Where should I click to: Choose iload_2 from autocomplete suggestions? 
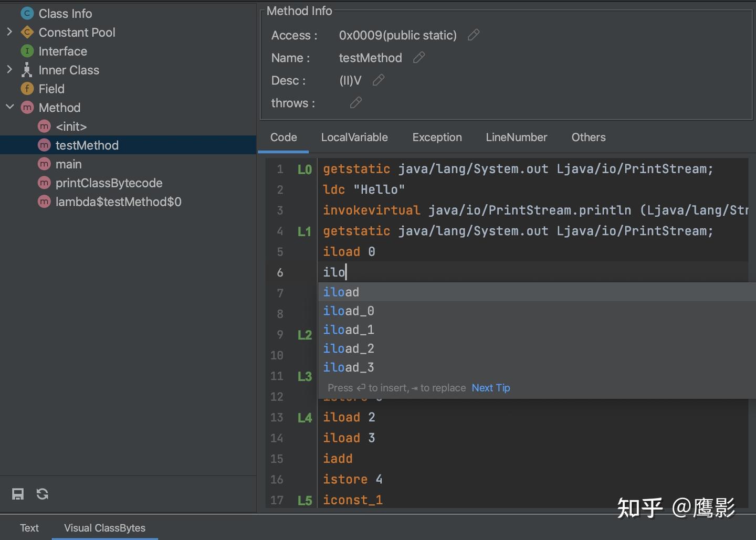(349, 348)
